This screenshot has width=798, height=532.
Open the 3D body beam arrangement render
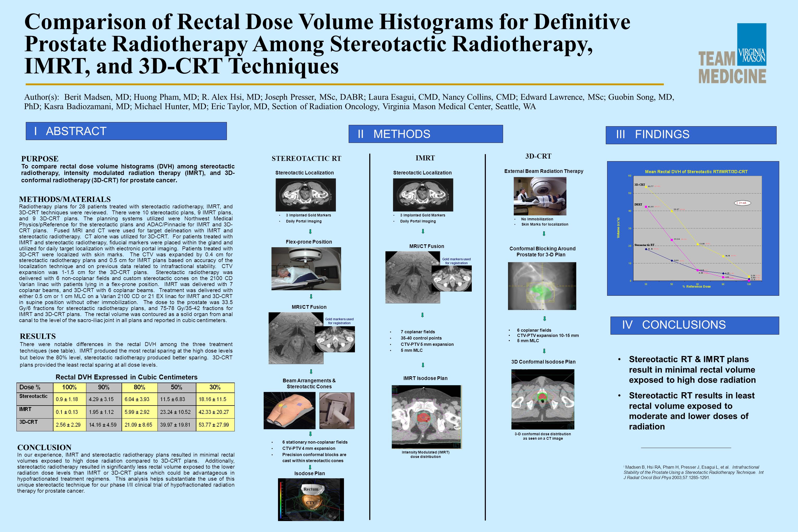tap(289, 410)
